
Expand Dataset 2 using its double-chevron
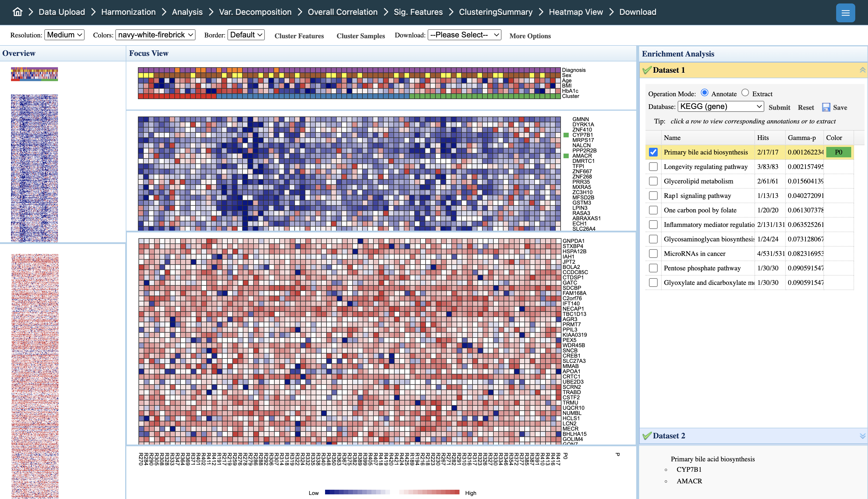[862, 436]
